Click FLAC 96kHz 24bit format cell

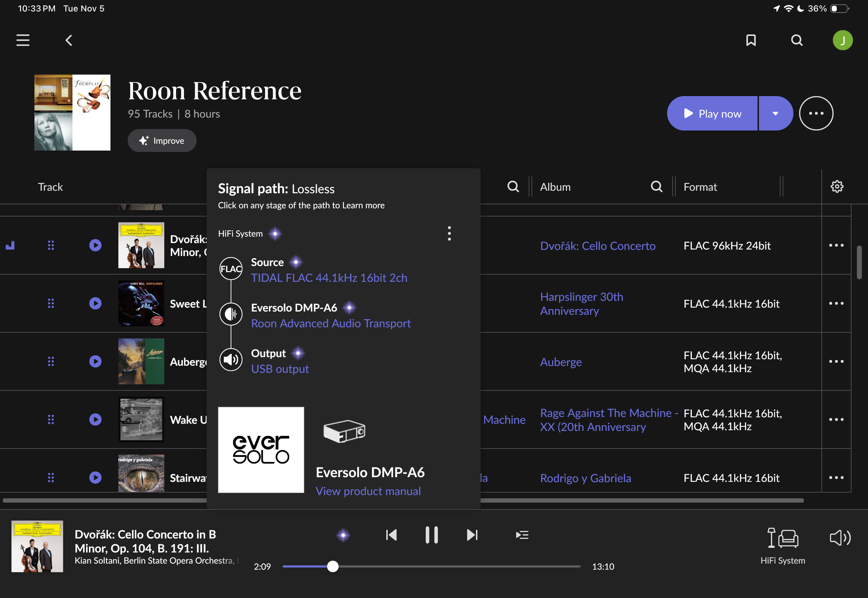pos(727,246)
